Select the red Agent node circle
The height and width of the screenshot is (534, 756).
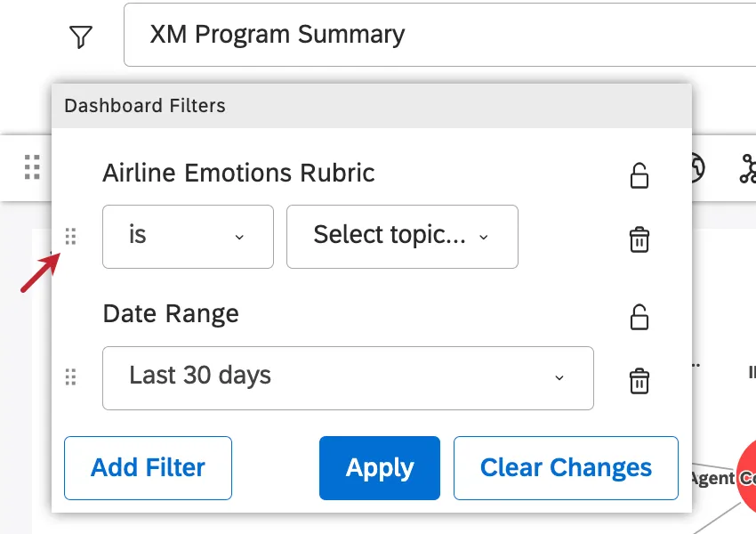coord(746,477)
